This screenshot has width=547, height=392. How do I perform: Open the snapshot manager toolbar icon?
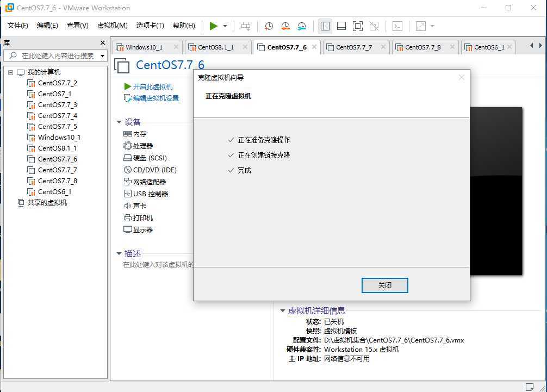coord(302,26)
